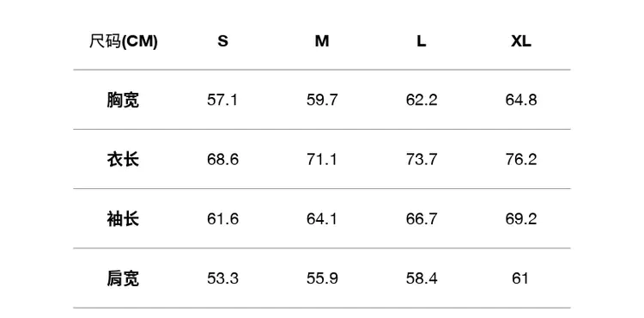Click chest width value 57.1

click(222, 100)
